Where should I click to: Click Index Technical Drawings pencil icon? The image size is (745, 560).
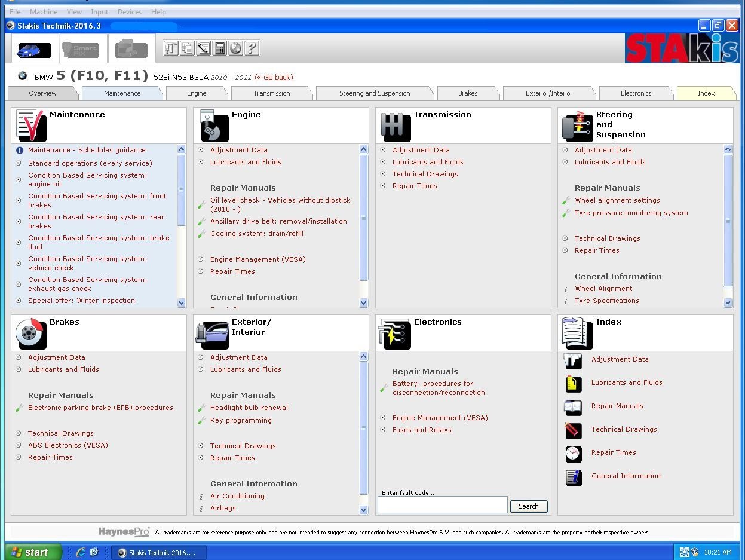[x=573, y=430]
